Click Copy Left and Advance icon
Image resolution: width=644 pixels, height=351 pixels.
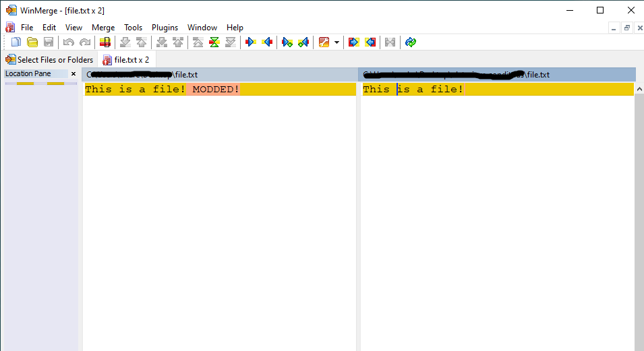tap(303, 42)
